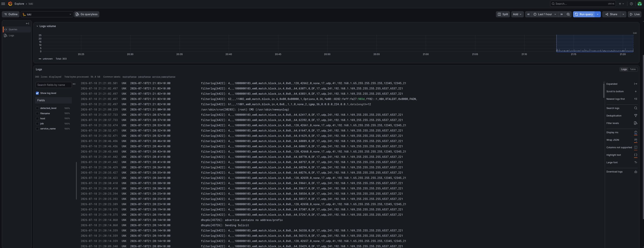The image size is (644, 248).
Task: Open the user profile avatar
Action: pos(639,4)
